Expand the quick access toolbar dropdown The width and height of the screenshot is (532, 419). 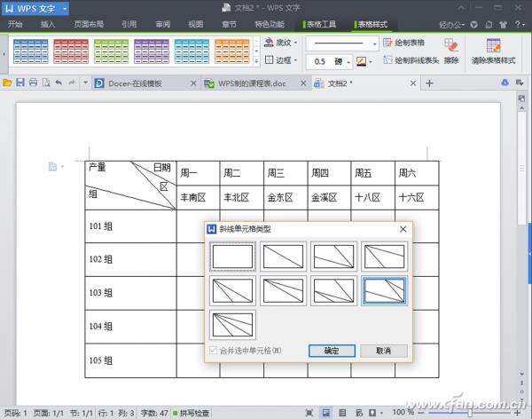pos(85,83)
